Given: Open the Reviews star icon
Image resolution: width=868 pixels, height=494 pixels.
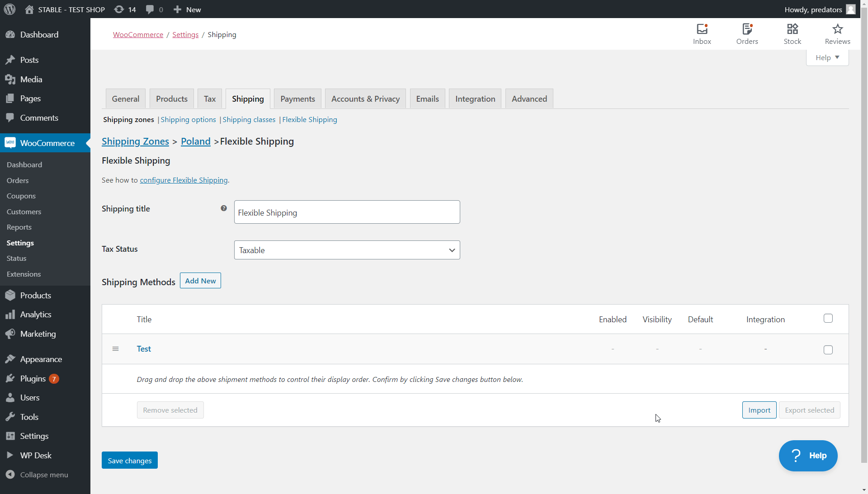Looking at the screenshot, I should [x=837, y=34].
